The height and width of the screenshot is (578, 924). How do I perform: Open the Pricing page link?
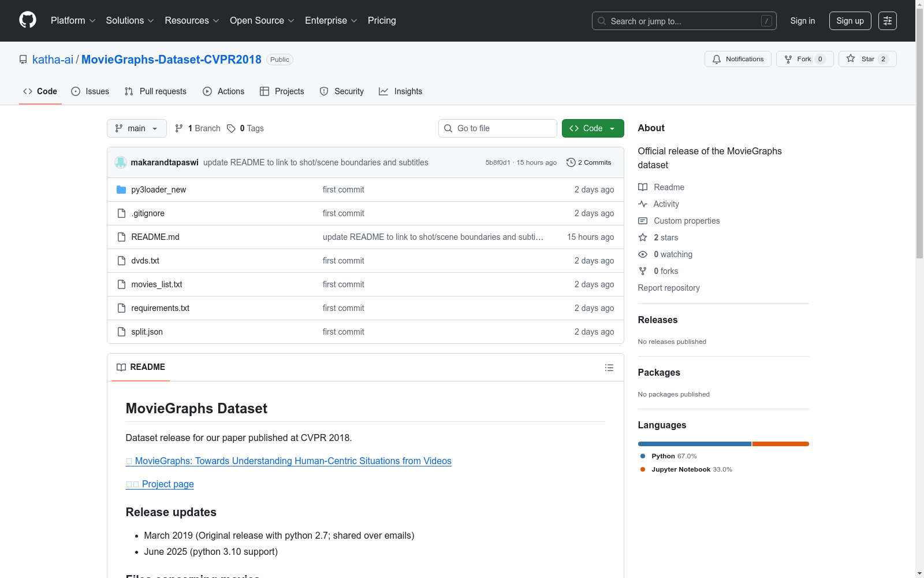point(382,21)
